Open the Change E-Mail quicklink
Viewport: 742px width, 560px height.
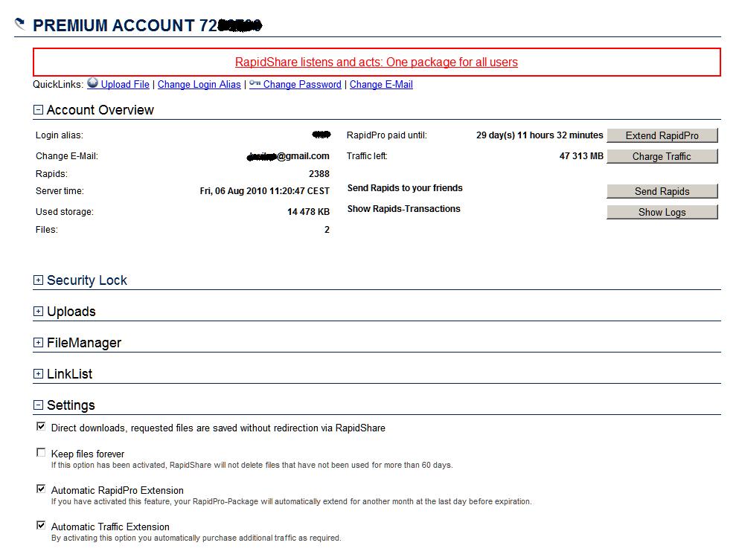(x=381, y=85)
